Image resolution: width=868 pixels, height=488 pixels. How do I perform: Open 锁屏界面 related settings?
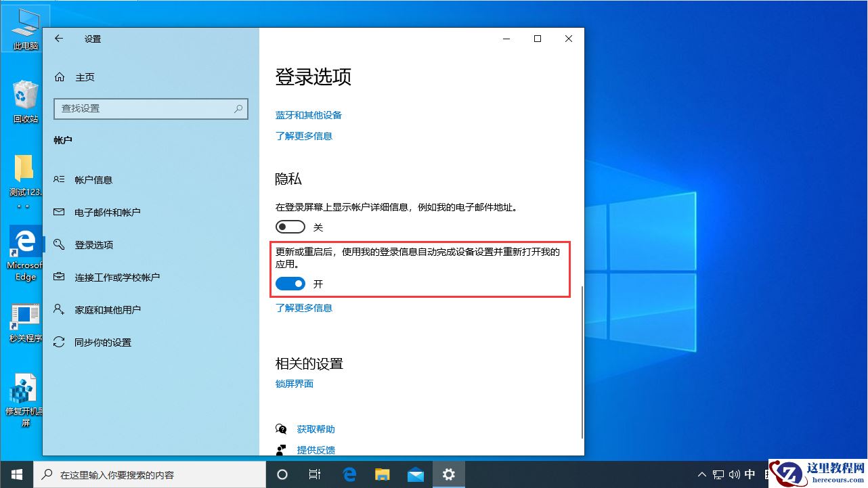click(294, 383)
